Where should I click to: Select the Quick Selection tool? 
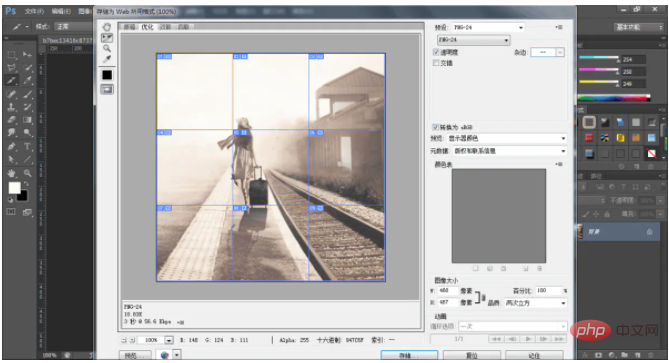pyautogui.click(x=27, y=67)
